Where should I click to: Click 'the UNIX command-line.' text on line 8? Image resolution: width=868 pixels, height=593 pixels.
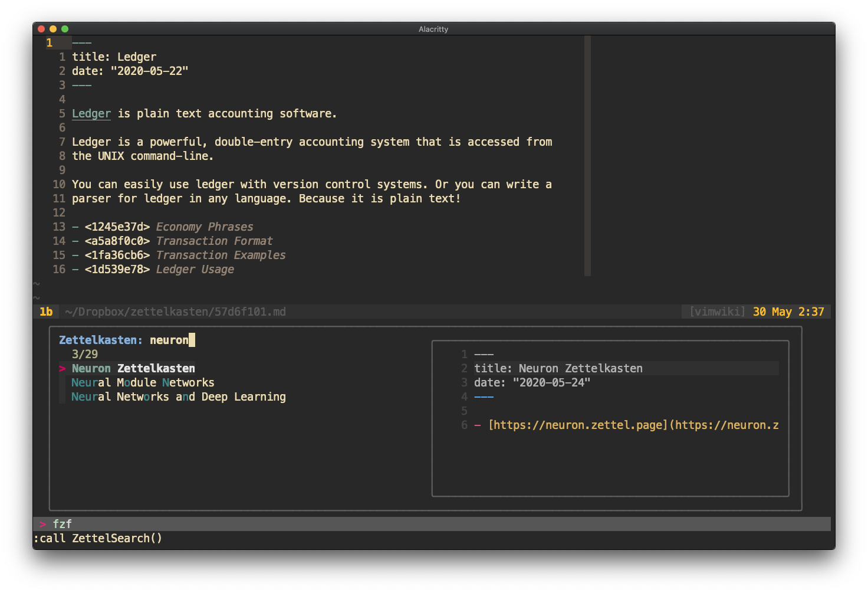coord(143,156)
